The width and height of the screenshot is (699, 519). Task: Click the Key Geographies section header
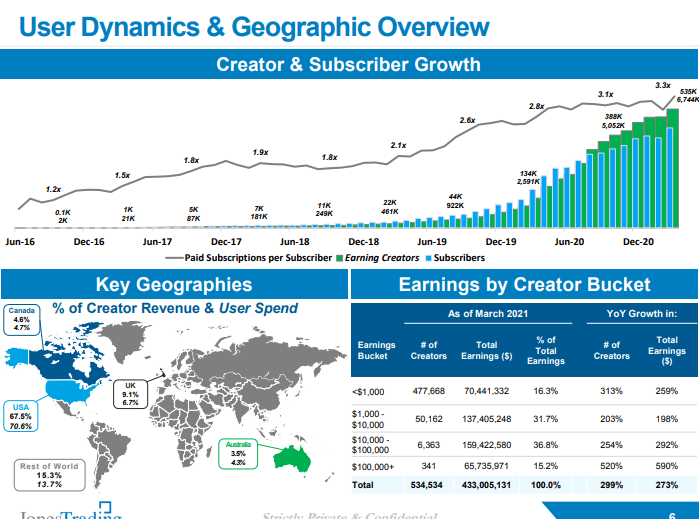point(173,285)
